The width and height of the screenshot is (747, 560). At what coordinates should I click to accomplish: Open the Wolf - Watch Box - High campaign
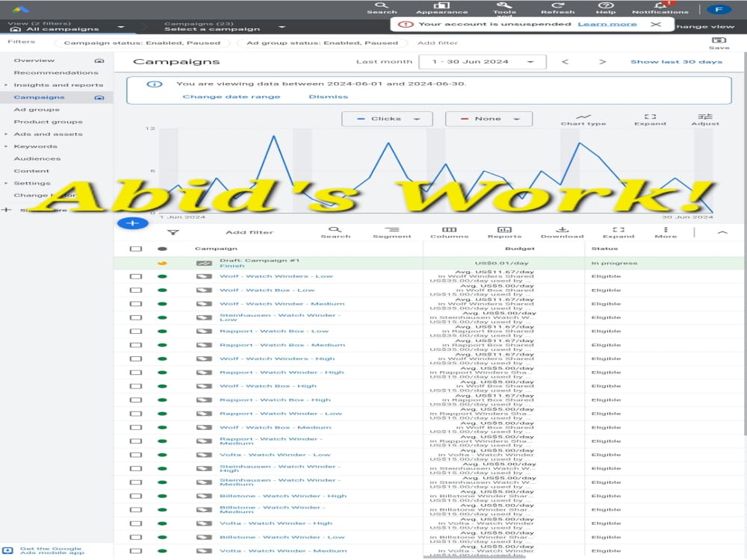click(267, 386)
